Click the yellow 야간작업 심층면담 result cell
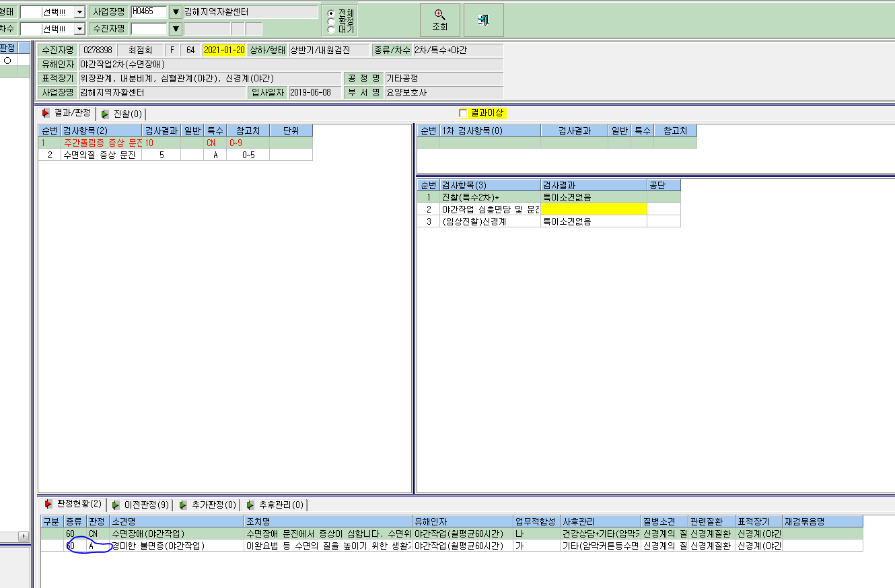895x588 pixels. pos(594,209)
